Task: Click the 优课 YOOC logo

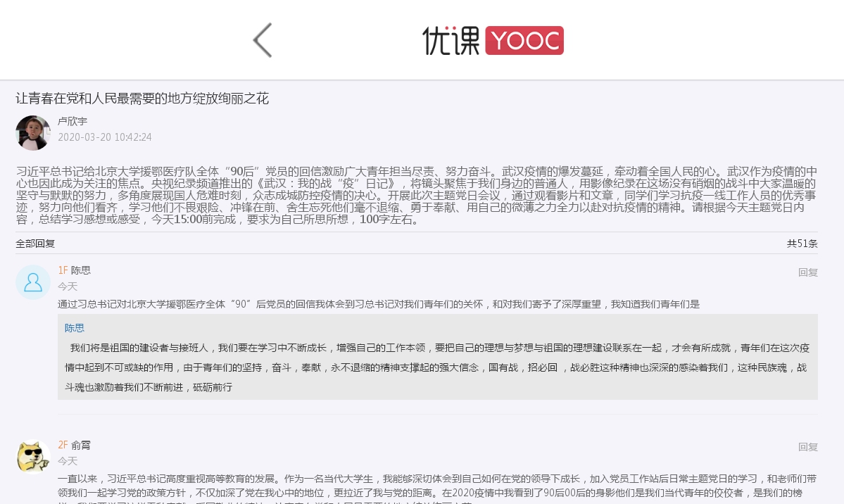Action: (493, 40)
